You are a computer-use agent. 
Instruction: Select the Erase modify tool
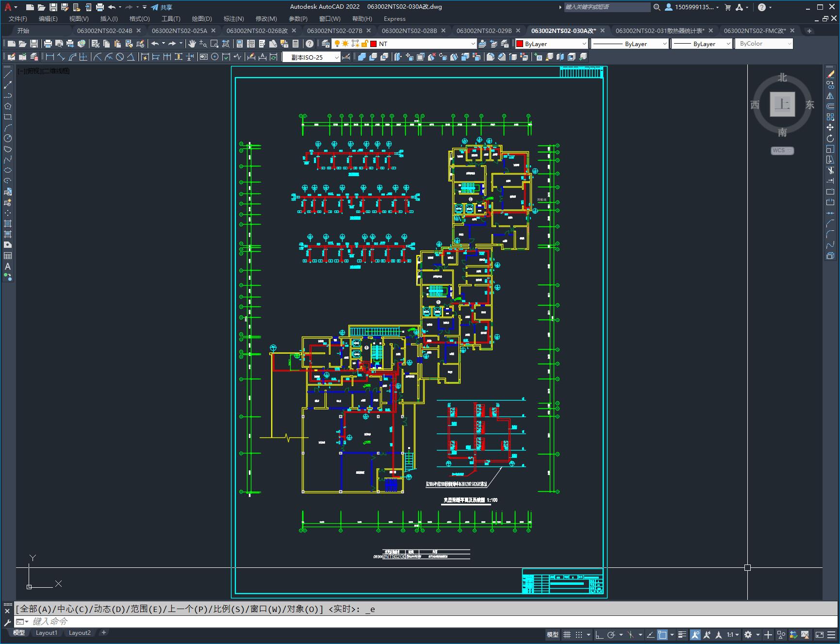tap(830, 74)
